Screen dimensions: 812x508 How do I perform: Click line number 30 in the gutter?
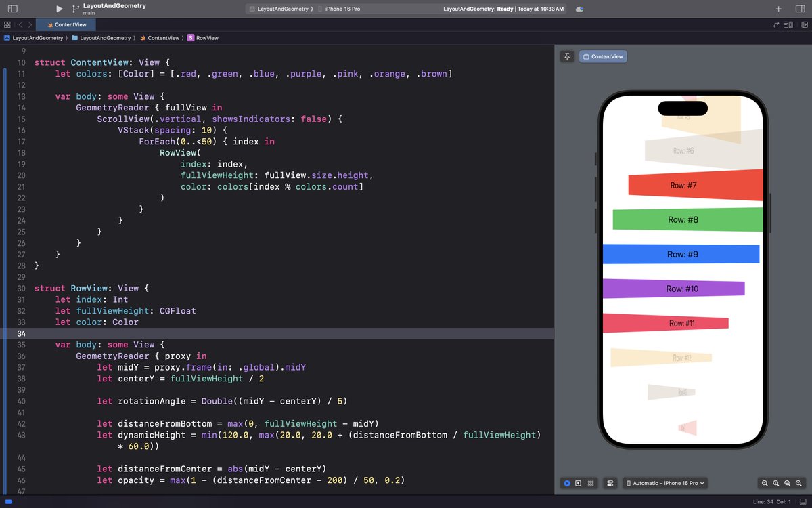pos(21,288)
